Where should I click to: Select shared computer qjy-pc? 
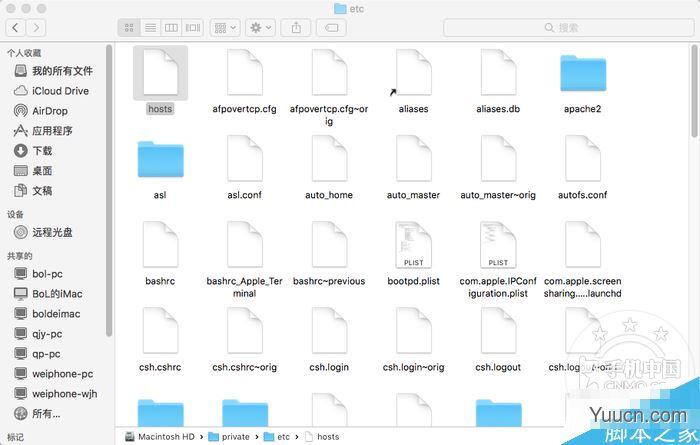tap(38, 334)
